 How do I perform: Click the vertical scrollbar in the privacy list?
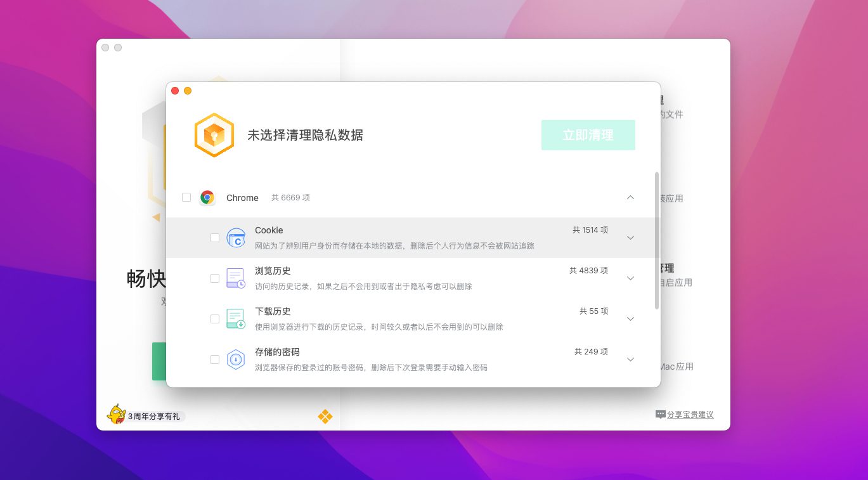(657, 241)
